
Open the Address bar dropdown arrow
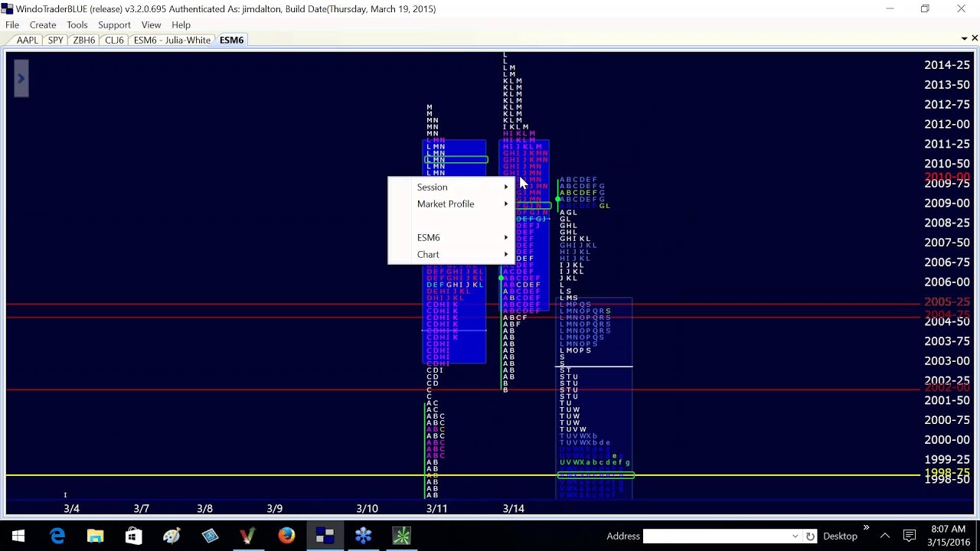[x=795, y=536]
